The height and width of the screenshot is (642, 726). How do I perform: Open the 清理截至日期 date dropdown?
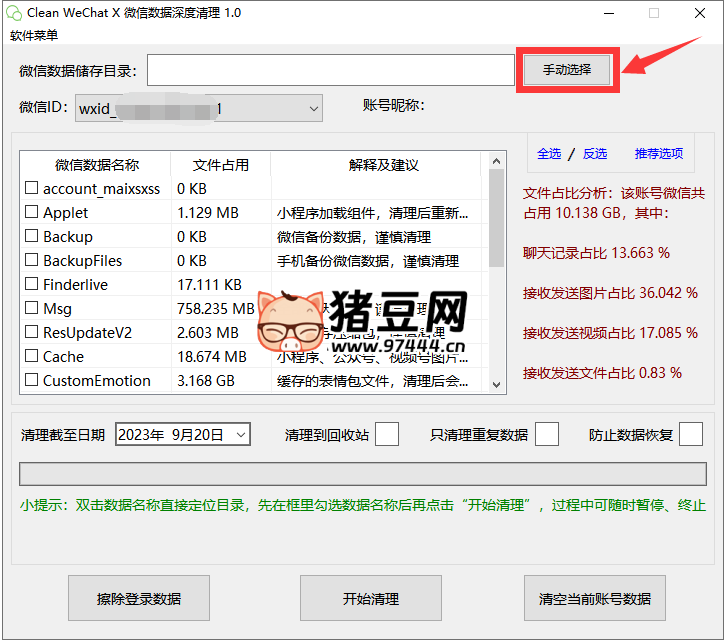coord(241,435)
